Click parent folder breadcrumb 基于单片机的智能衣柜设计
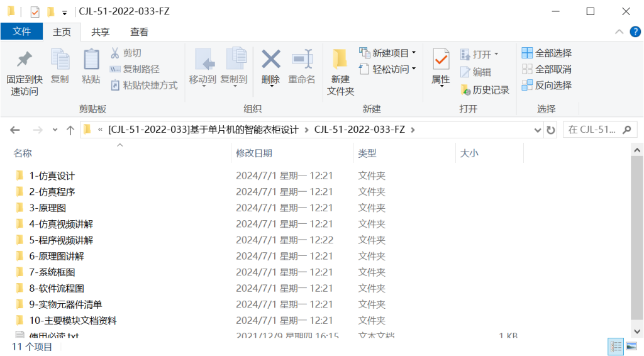The image size is (644, 356). pyautogui.click(x=203, y=130)
